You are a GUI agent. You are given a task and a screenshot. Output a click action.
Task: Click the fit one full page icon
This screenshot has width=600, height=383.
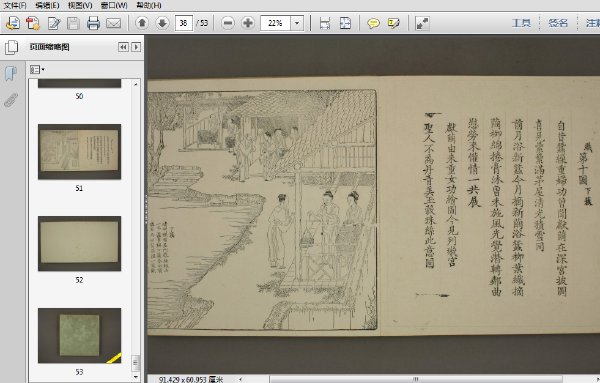[345, 23]
